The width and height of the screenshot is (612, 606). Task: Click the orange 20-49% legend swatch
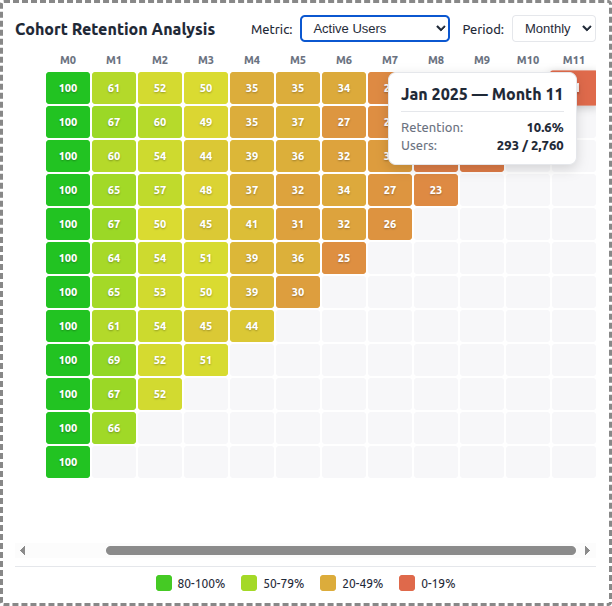tap(327, 583)
